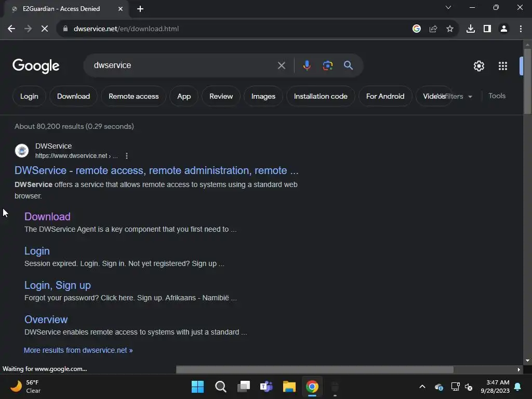The height and width of the screenshot is (399, 532).
Task: Open the Login, Sign up sitelink
Action: click(58, 285)
